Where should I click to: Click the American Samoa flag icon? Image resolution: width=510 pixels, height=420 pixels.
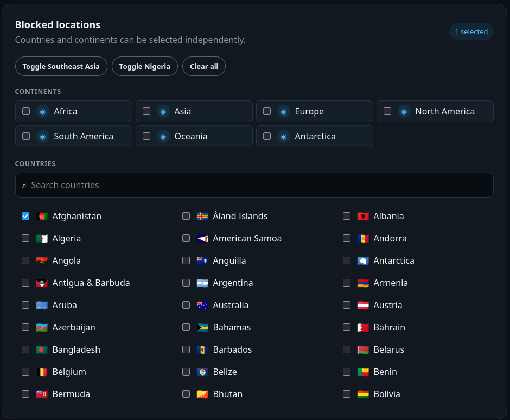[202, 238]
